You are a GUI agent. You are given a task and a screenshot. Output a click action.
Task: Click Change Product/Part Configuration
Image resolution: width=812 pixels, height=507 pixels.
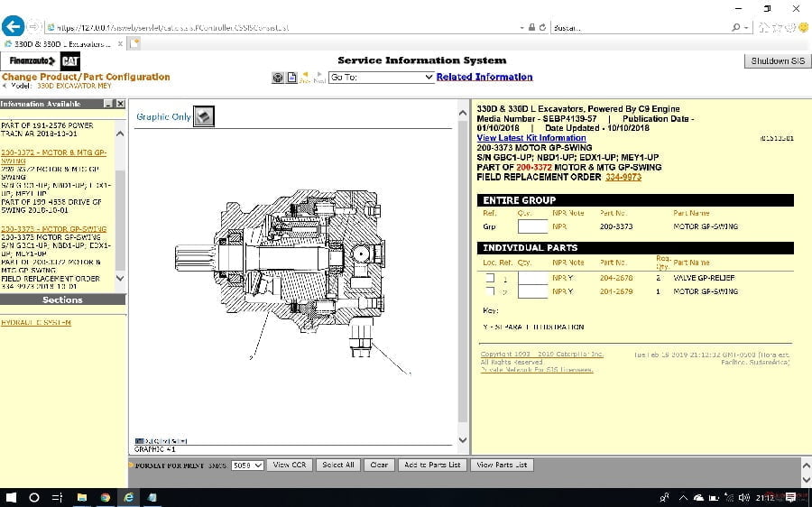pyautogui.click(x=86, y=77)
